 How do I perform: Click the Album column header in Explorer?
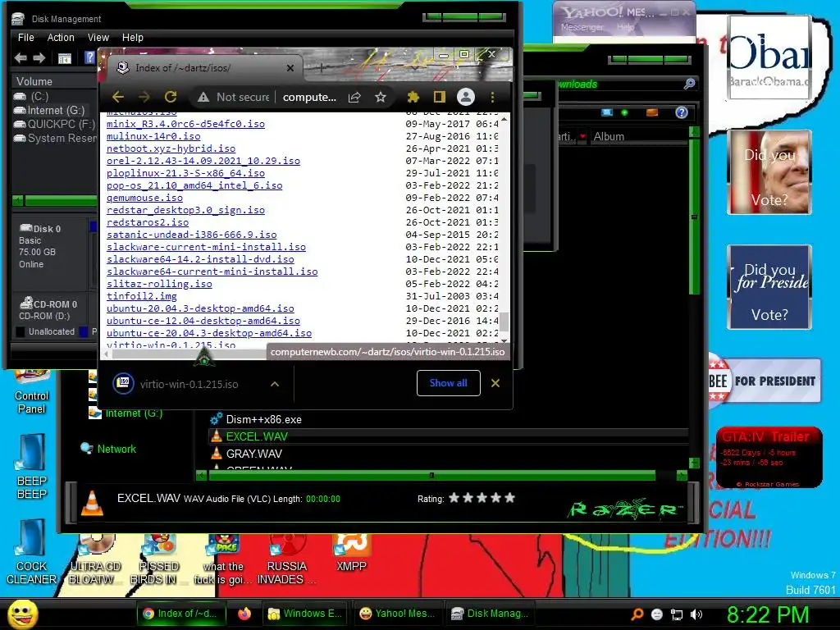point(609,137)
